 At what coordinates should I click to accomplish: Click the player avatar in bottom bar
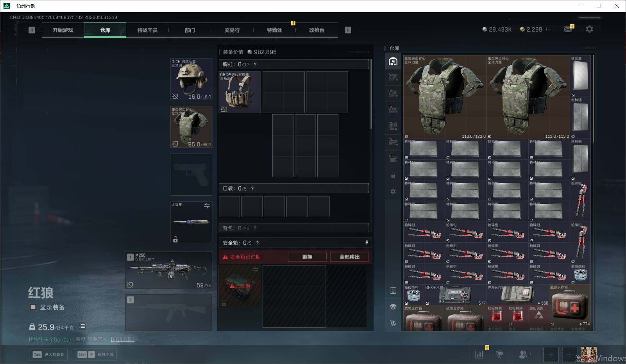click(x=588, y=354)
